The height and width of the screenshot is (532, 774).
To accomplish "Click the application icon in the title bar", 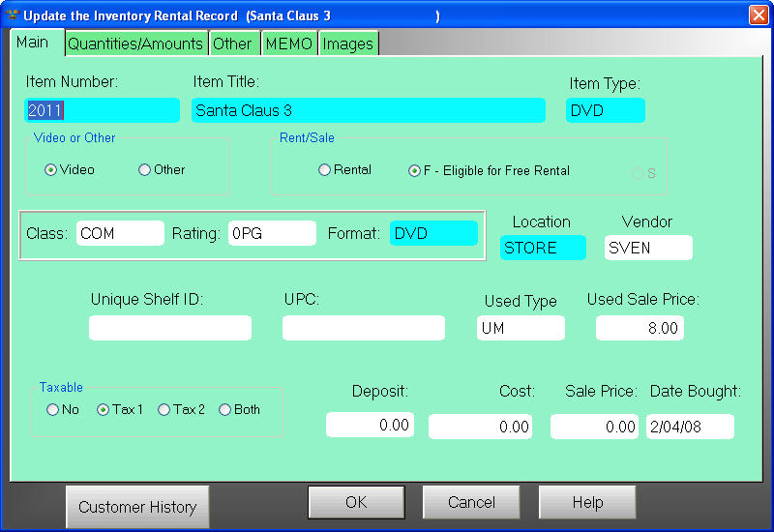I will point(13,15).
